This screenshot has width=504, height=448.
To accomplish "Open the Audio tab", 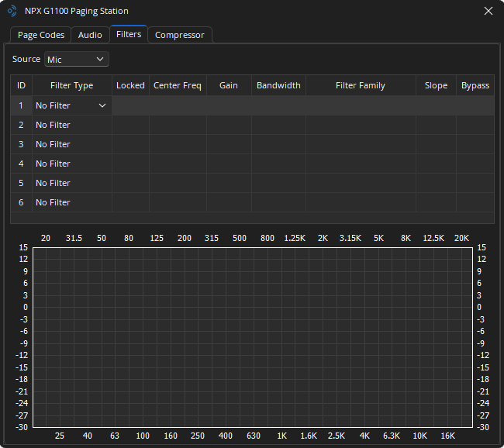I will (90, 35).
